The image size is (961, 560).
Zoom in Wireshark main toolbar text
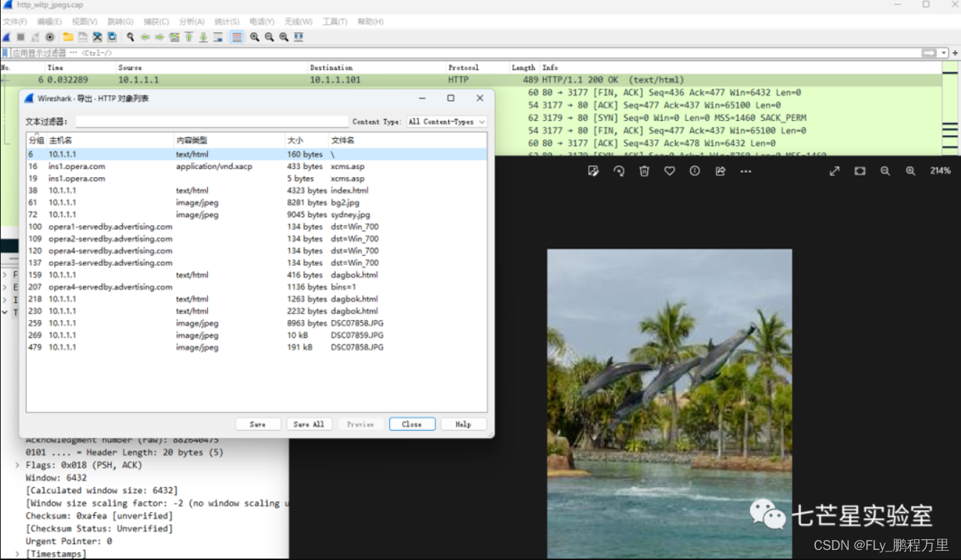click(254, 37)
